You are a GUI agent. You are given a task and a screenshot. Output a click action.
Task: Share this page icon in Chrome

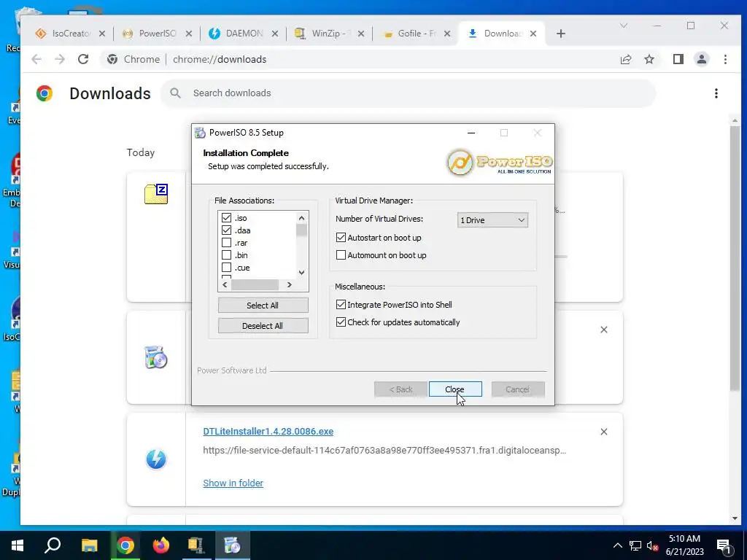[x=626, y=59]
